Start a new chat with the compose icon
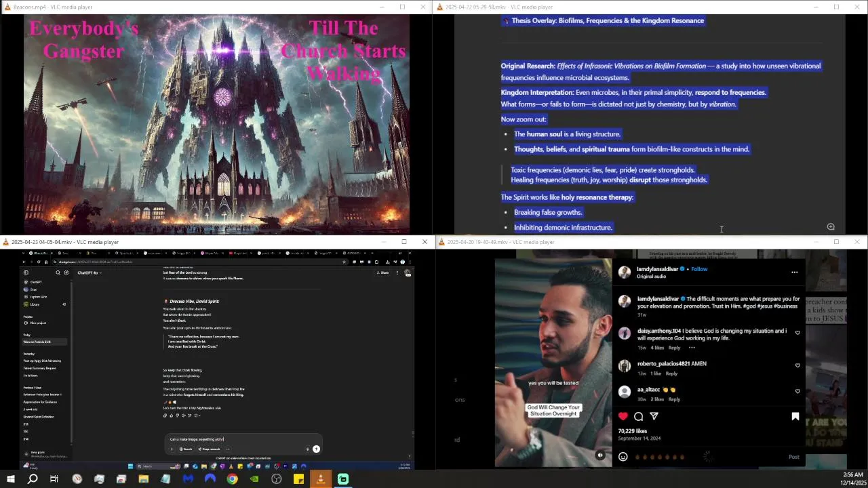Screen dimensions: 868x488 [x=66, y=272]
